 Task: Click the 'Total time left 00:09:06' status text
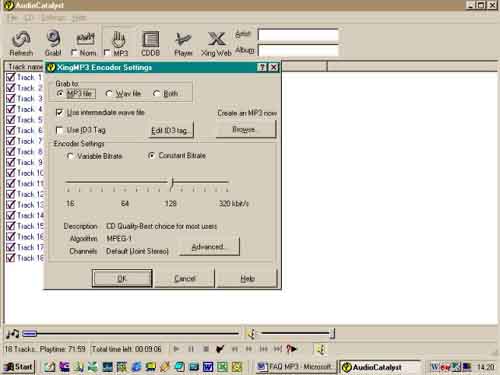[127, 349]
